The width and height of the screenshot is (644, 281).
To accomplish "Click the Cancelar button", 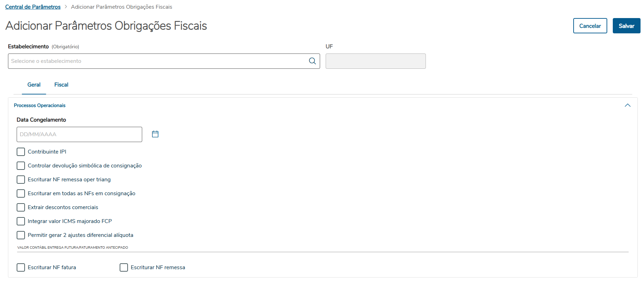I will [590, 26].
